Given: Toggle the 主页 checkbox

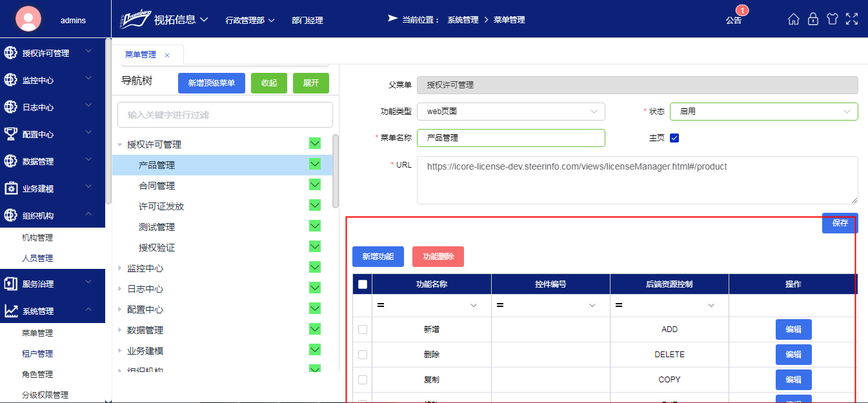Looking at the screenshot, I should click(674, 138).
